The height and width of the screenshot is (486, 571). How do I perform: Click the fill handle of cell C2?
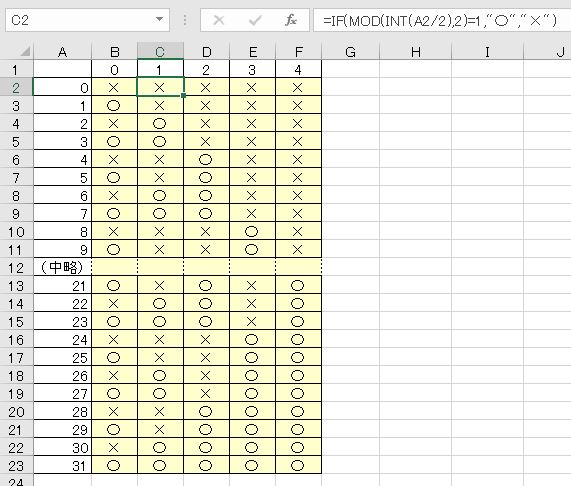tap(183, 95)
